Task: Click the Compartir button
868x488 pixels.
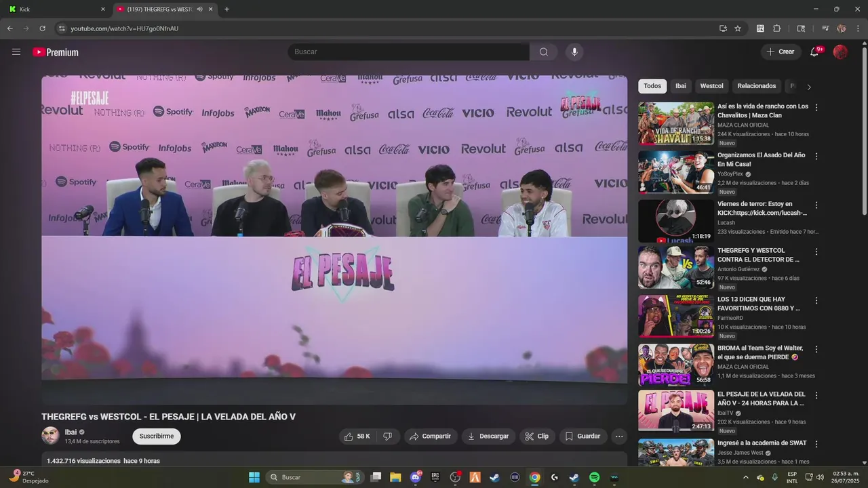Action: (431, 436)
